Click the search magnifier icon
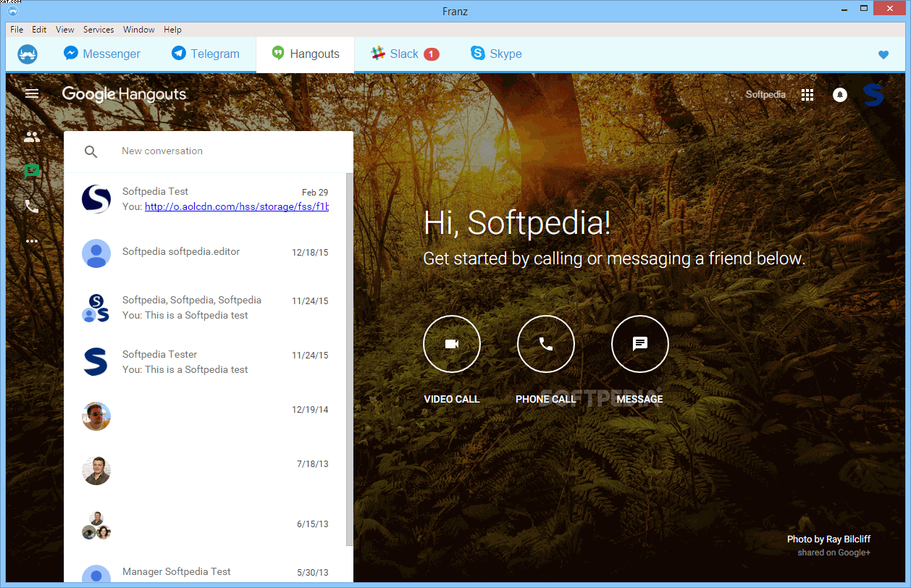Image resolution: width=911 pixels, height=588 pixels. pyautogui.click(x=91, y=151)
